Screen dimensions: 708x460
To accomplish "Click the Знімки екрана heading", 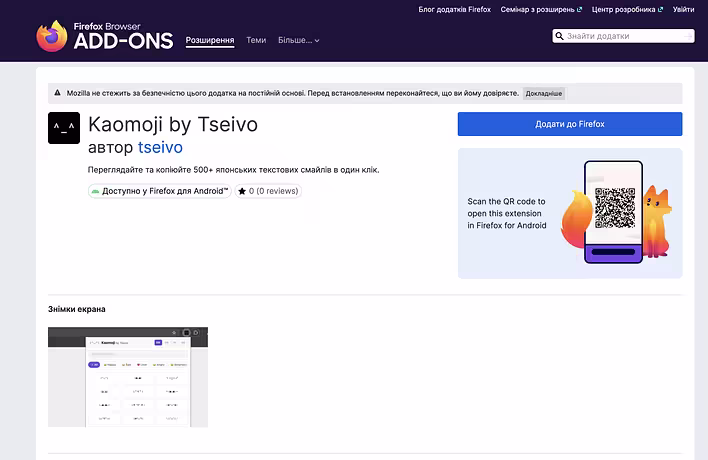I will [77, 309].
